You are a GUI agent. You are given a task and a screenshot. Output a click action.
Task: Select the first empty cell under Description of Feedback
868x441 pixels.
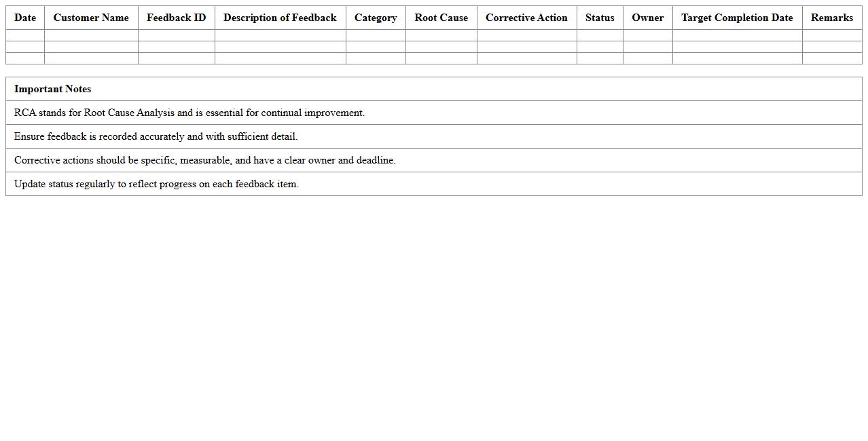click(x=280, y=35)
